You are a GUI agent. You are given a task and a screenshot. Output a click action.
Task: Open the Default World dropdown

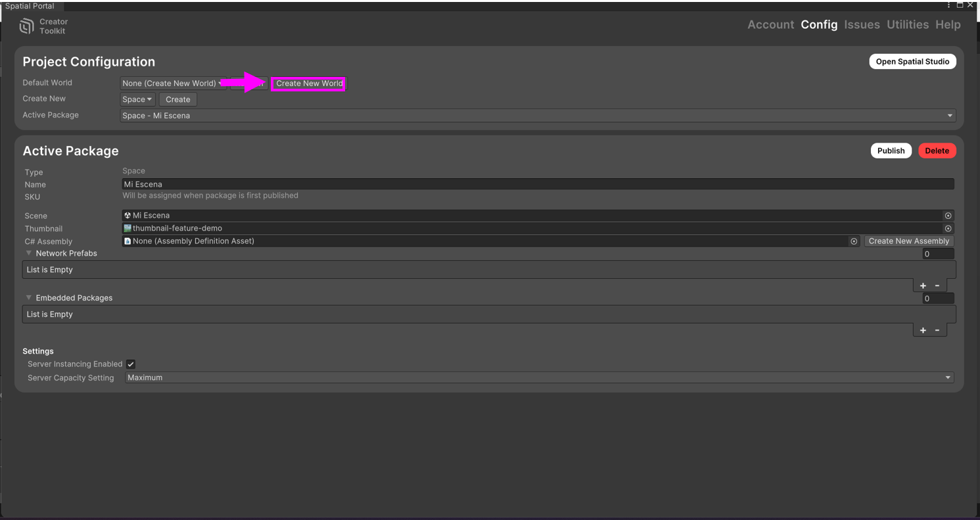[x=173, y=83]
